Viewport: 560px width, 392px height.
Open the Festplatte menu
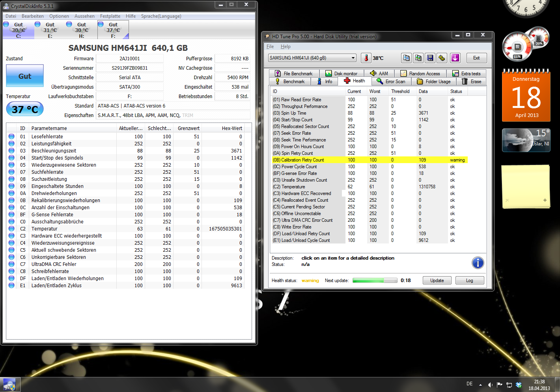point(110,16)
